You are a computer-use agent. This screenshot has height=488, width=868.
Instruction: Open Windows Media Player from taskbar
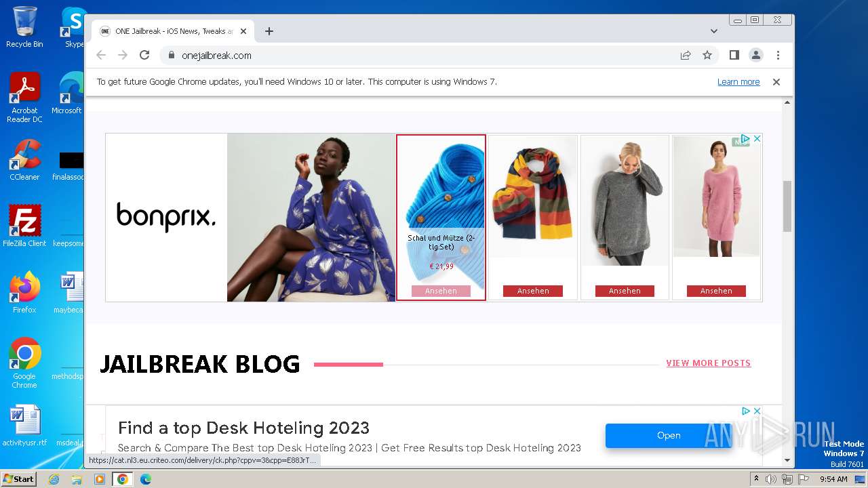pyautogui.click(x=100, y=479)
